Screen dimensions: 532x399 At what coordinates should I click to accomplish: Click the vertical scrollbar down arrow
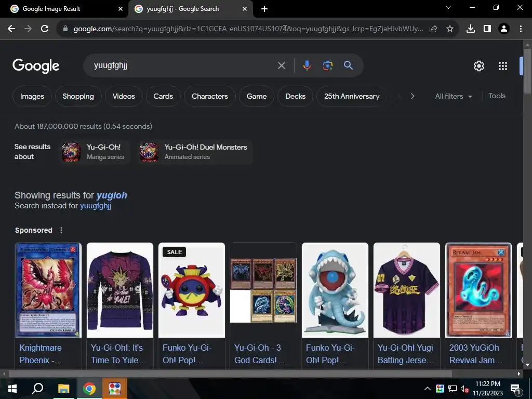527,365
